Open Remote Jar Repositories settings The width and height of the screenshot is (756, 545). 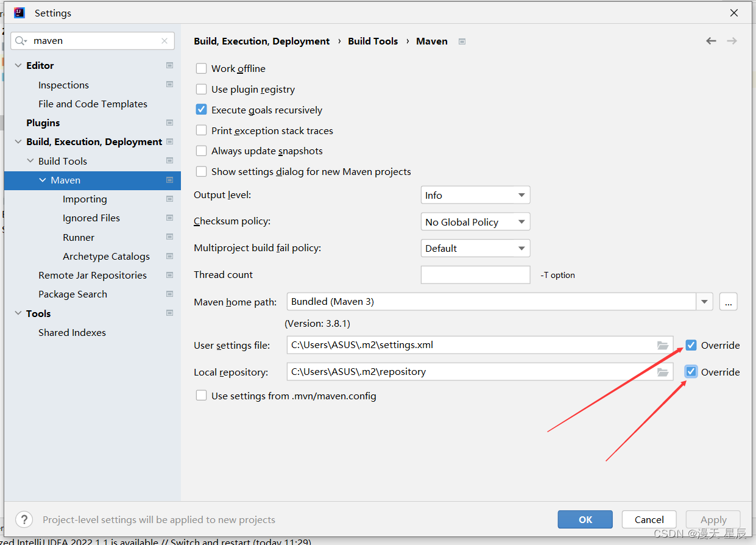click(93, 275)
